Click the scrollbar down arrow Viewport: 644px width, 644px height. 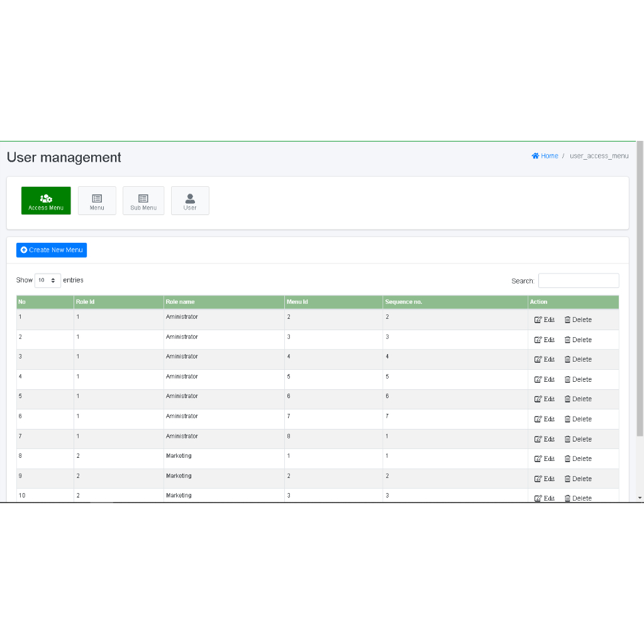coord(640,498)
